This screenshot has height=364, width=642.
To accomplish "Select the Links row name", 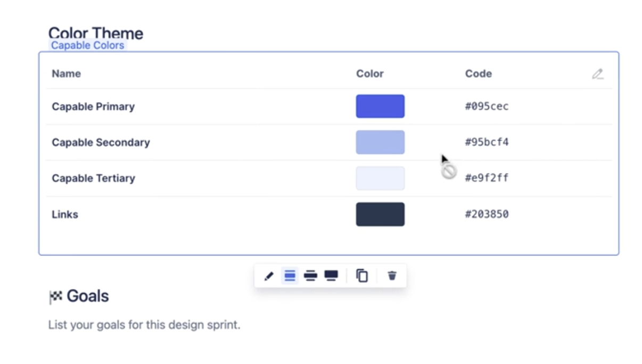I will 65,214.
